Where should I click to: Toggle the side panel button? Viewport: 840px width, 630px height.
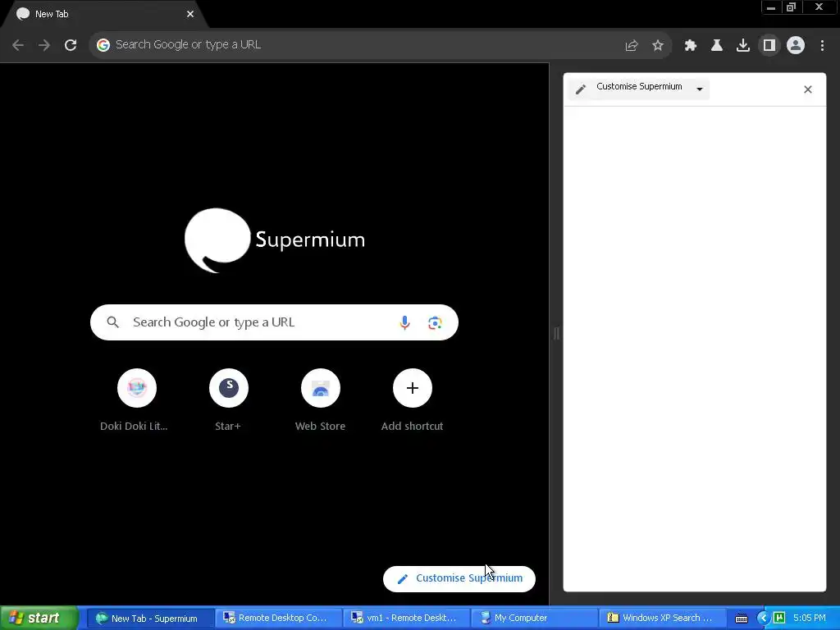(x=769, y=46)
